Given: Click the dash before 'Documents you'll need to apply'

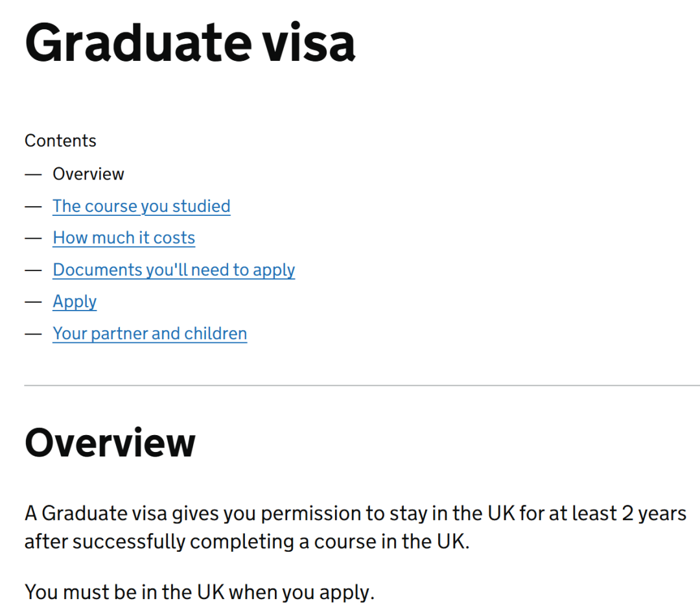Looking at the screenshot, I should (33, 270).
